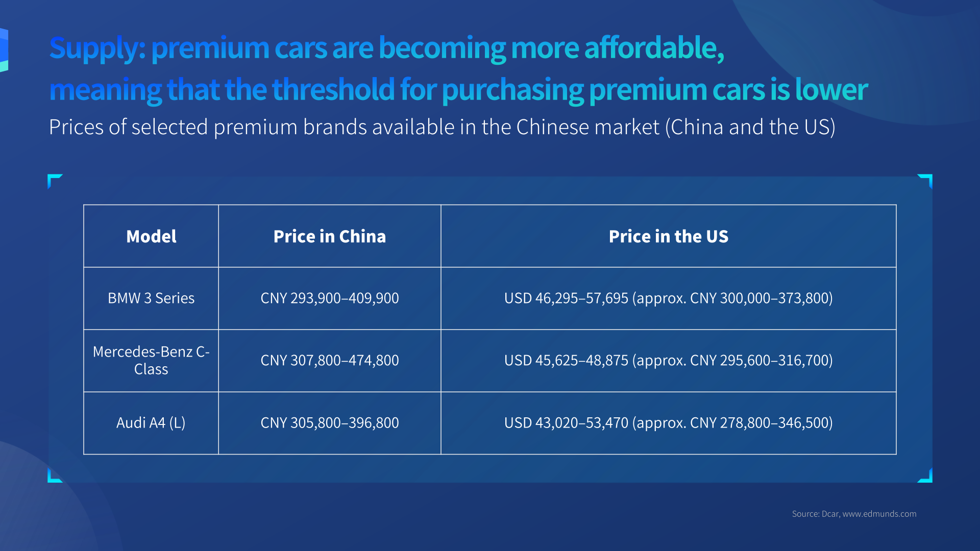
Task: Click the 'Model' column header
Action: (151, 236)
